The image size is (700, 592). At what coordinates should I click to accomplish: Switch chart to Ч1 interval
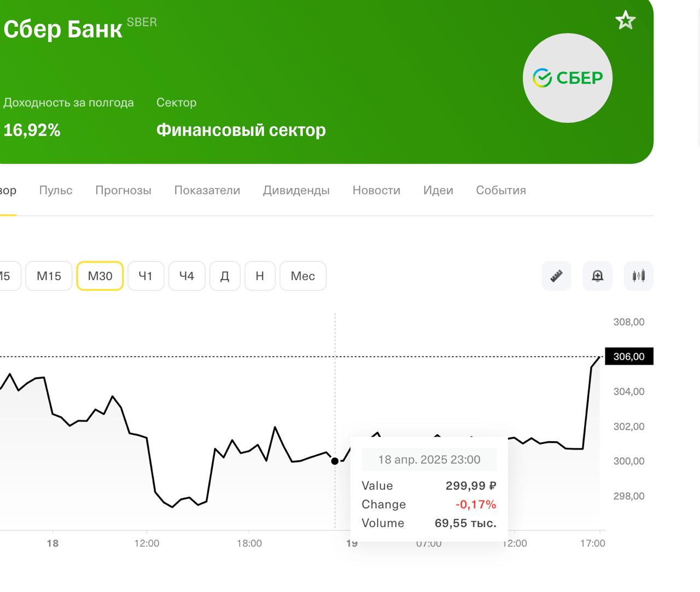(145, 276)
